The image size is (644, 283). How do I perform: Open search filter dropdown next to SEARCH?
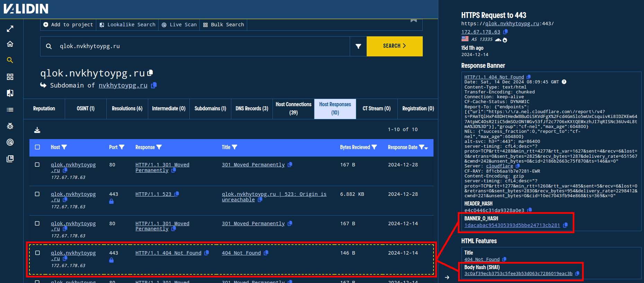coord(358,46)
